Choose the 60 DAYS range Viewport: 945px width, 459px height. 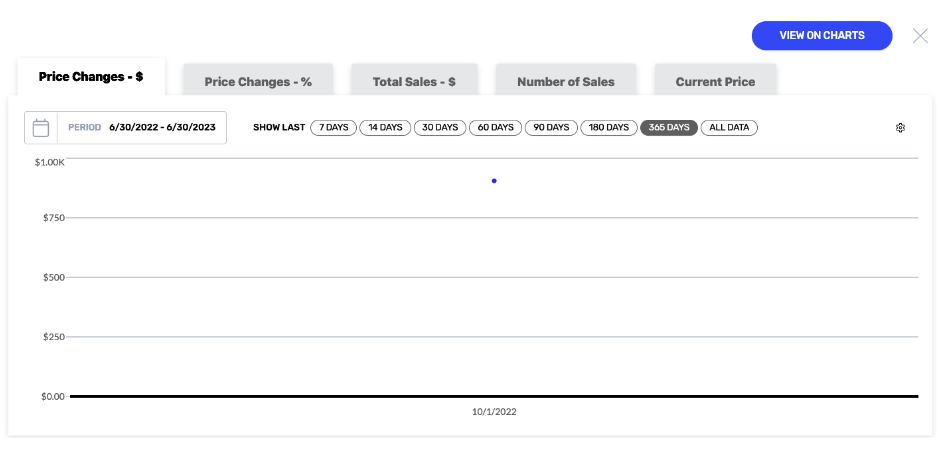[495, 128]
